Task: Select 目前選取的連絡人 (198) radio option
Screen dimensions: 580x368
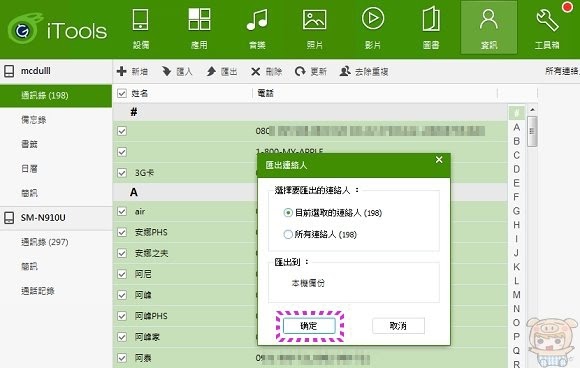Action: click(288, 213)
